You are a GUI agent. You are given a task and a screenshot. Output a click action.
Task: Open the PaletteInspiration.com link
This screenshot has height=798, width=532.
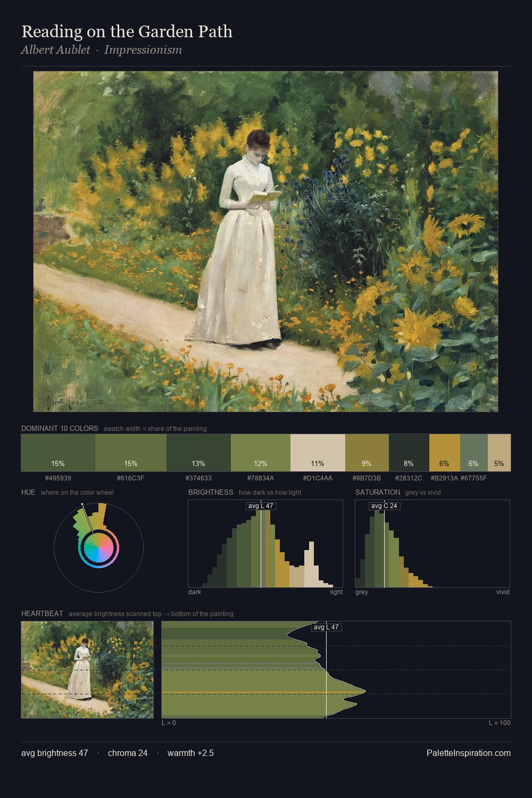click(469, 753)
